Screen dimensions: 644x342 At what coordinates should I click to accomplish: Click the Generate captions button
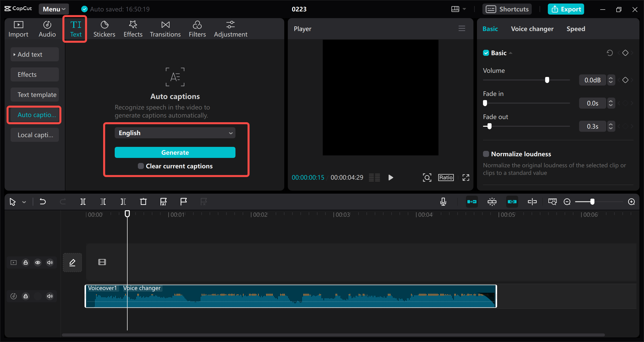click(175, 152)
